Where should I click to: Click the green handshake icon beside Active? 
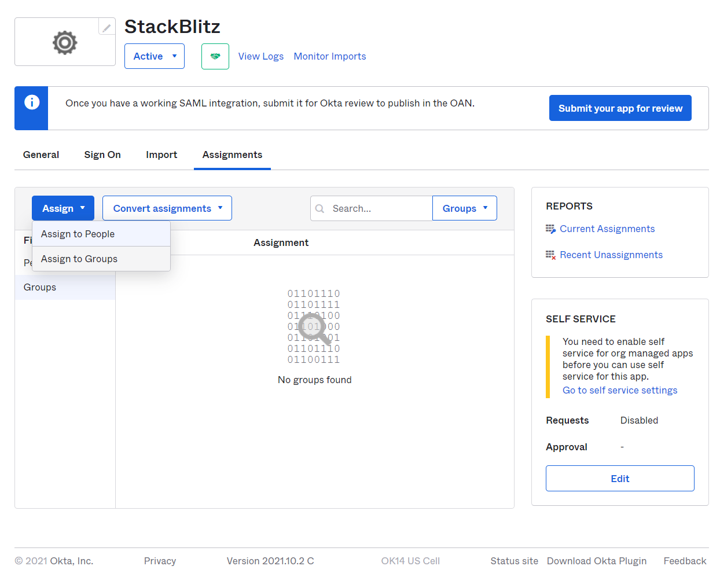tap(215, 56)
